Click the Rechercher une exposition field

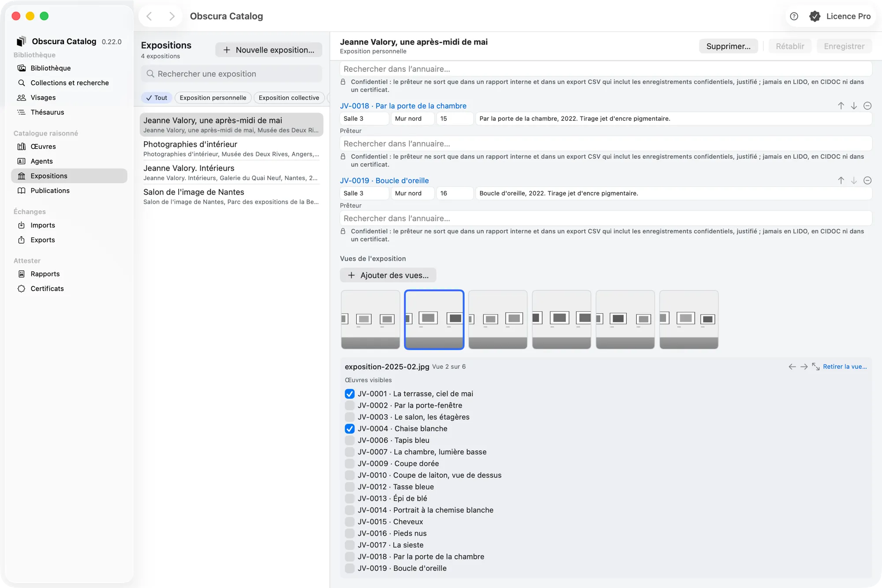click(232, 74)
